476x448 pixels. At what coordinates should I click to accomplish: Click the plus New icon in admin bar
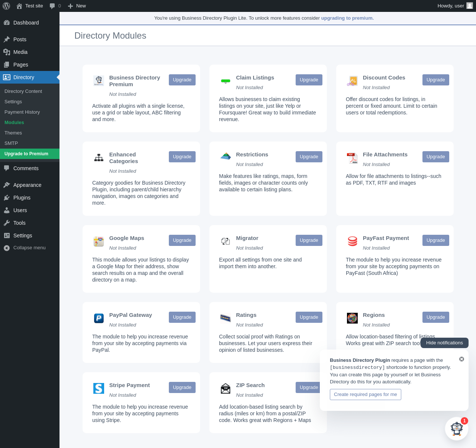pyautogui.click(x=70, y=6)
